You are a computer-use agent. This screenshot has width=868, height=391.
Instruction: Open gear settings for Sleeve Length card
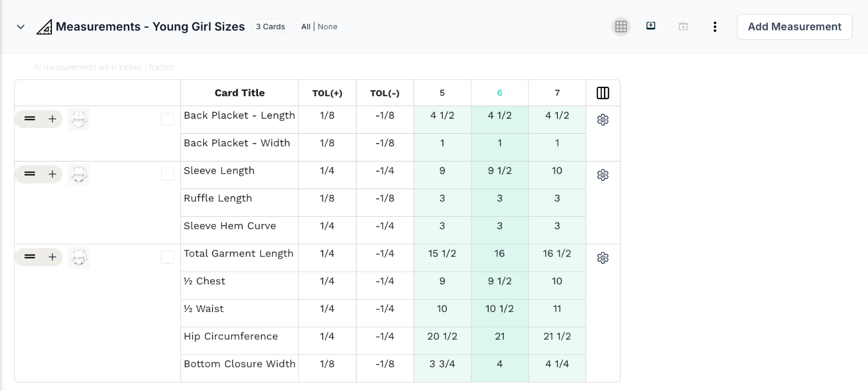click(x=603, y=175)
